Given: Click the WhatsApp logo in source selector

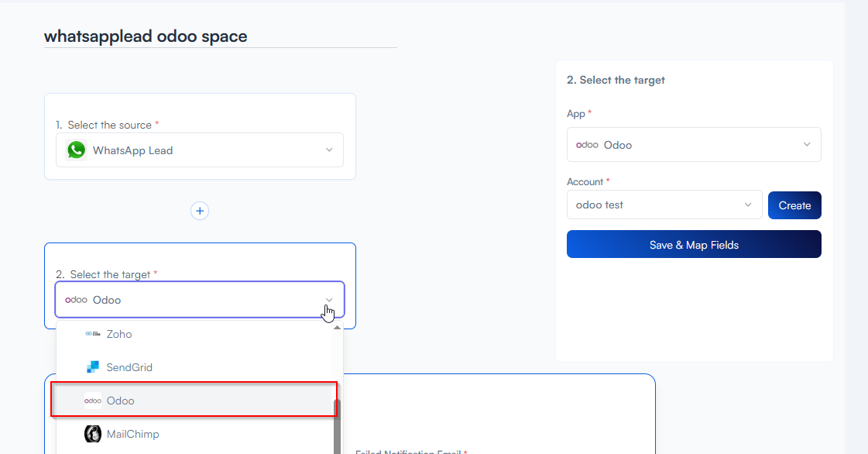Looking at the screenshot, I should click(77, 150).
